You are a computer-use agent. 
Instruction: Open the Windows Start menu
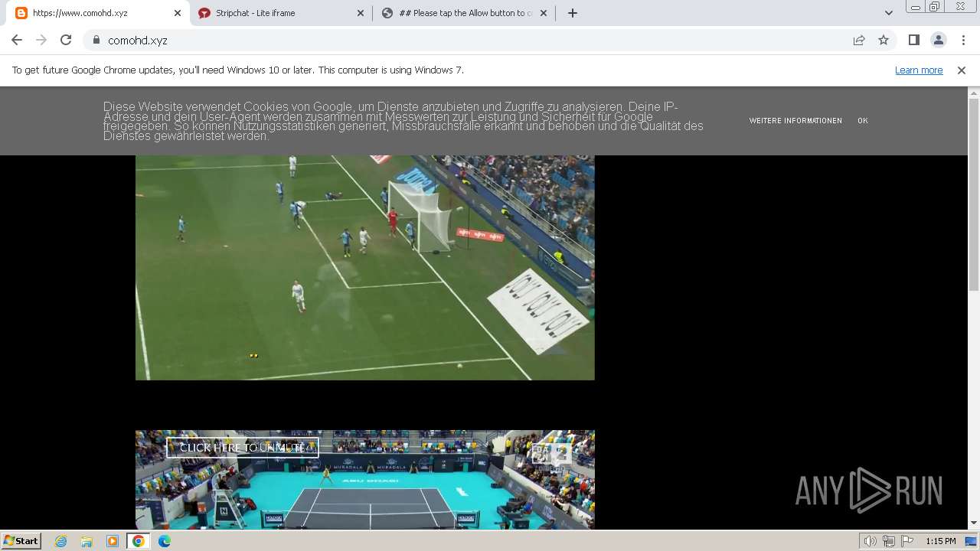tap(21, 540)
